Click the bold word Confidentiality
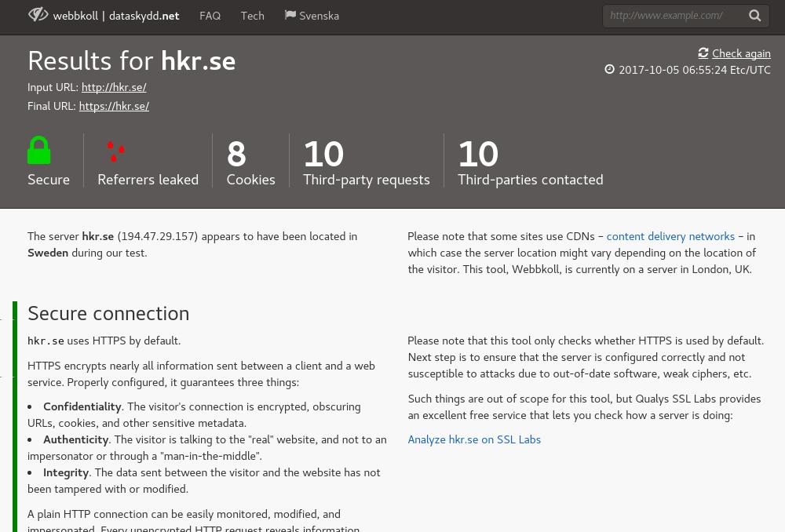Image resolution: width=785 pixels, height=532 pixels. point(82,406)
